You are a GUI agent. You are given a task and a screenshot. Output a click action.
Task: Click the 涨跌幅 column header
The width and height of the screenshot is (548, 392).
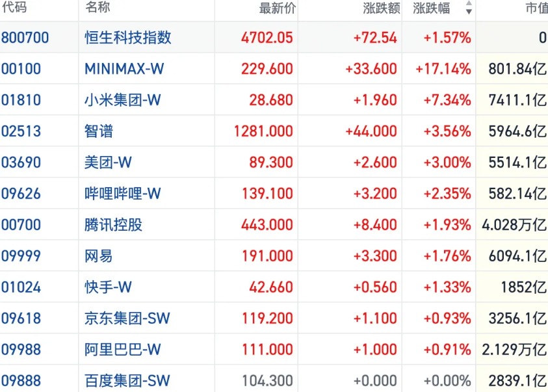431,8
